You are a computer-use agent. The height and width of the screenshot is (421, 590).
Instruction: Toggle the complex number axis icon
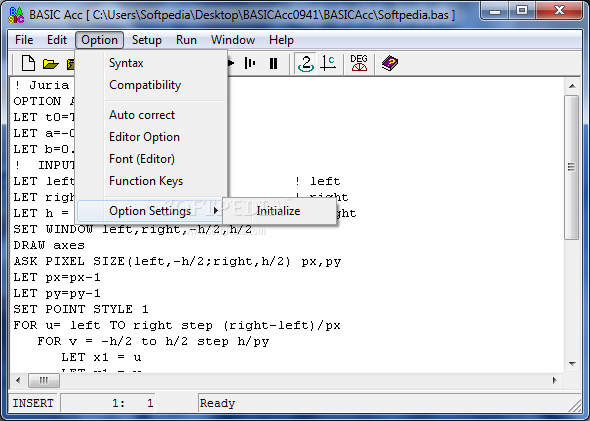(x=328, y=63)
